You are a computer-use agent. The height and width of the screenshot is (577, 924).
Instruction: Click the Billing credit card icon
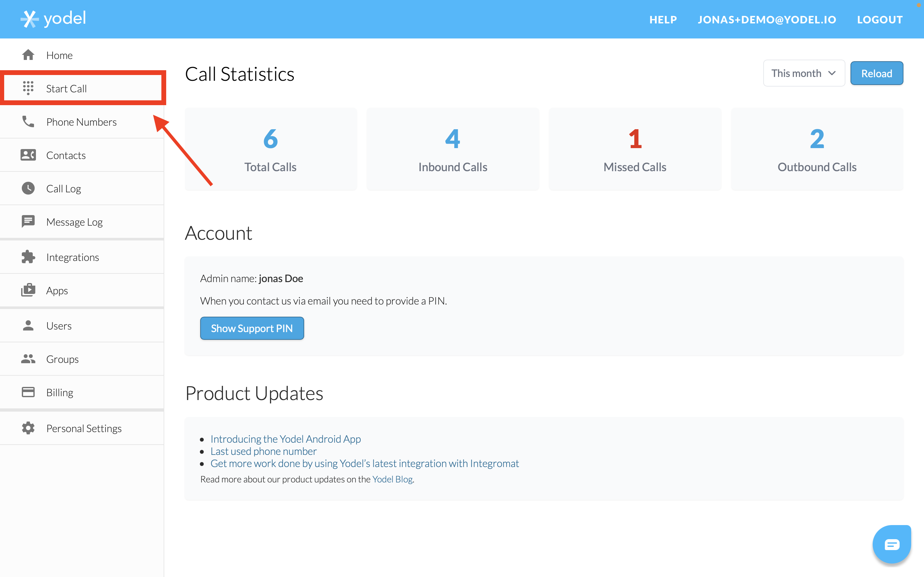28,392
